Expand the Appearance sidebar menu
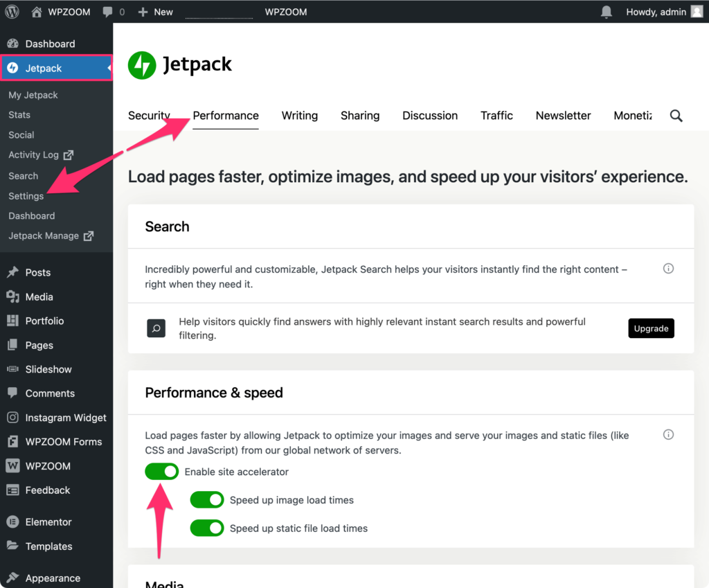 53,578
